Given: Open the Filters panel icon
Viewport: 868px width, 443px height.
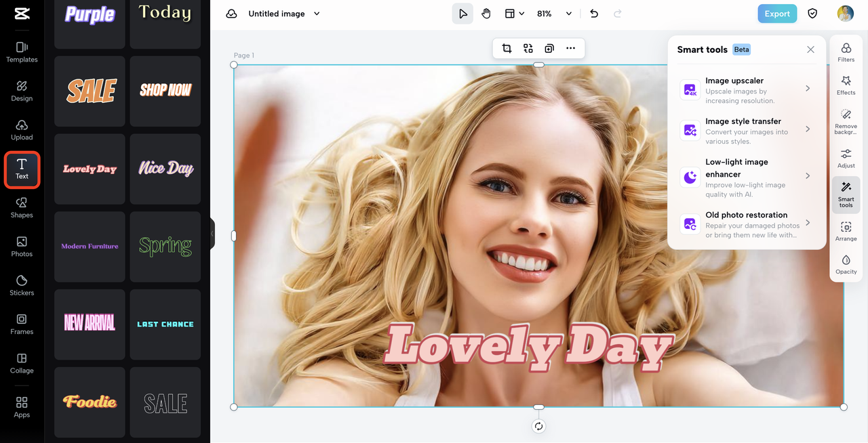Looking at the screenshot, I should click(x=846, y=51).
